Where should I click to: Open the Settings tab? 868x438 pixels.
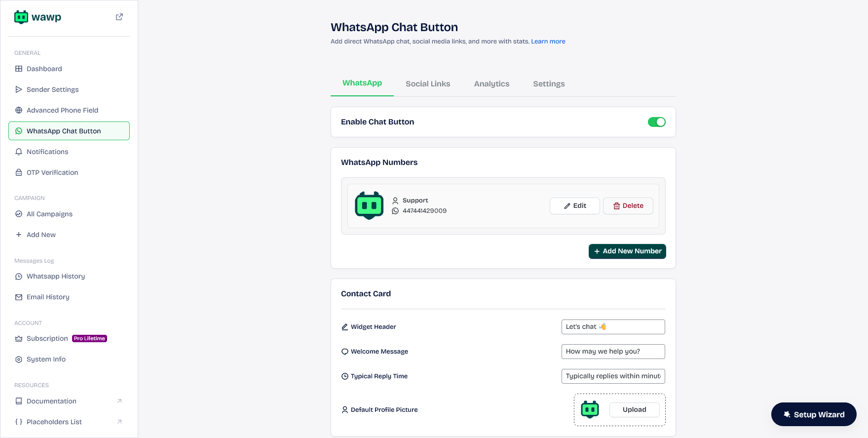(x=549, y=84)
